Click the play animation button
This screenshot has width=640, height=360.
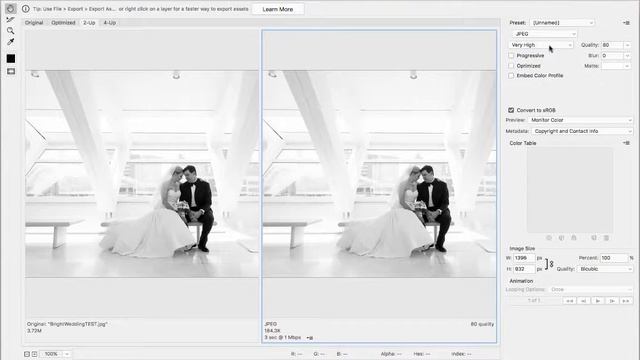point(598,301)
